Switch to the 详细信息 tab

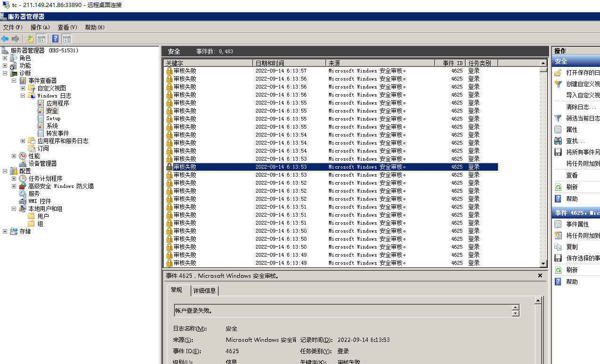(205, 291)
